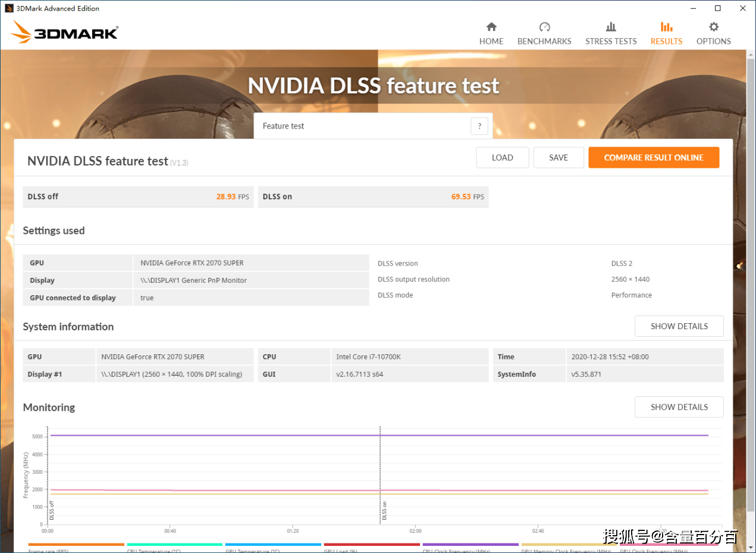Open the OPTIONS tab
The image size is (756, 553).
(714, 33)
